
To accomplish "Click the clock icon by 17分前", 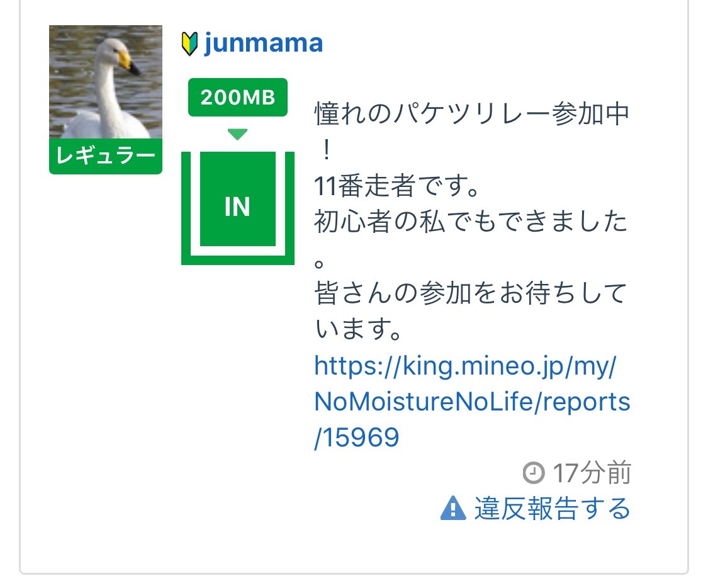I will click(533, 472).
